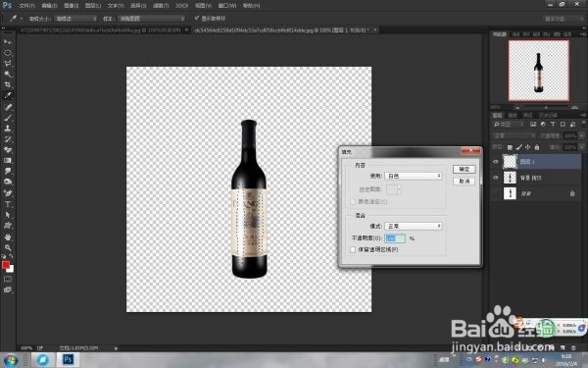
Task: Open the 图像(I) menu
Action: (72, 6)
